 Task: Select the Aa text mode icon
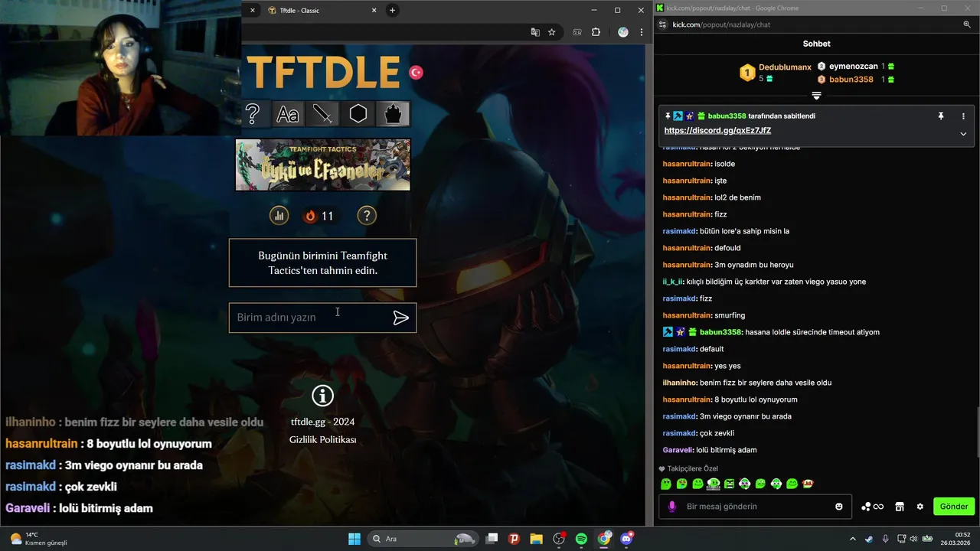point(288,114)
